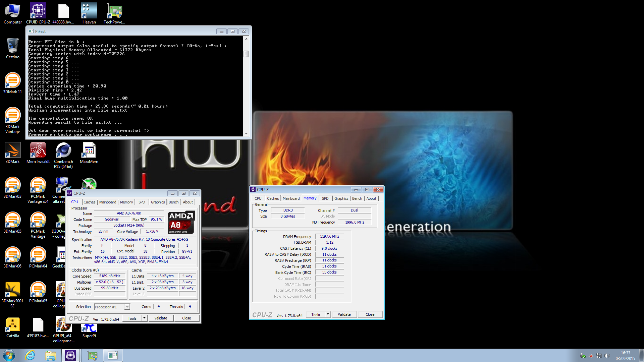Open the 3DMark2001 SE shortcut
644x362 pixels.
point(13,295)
